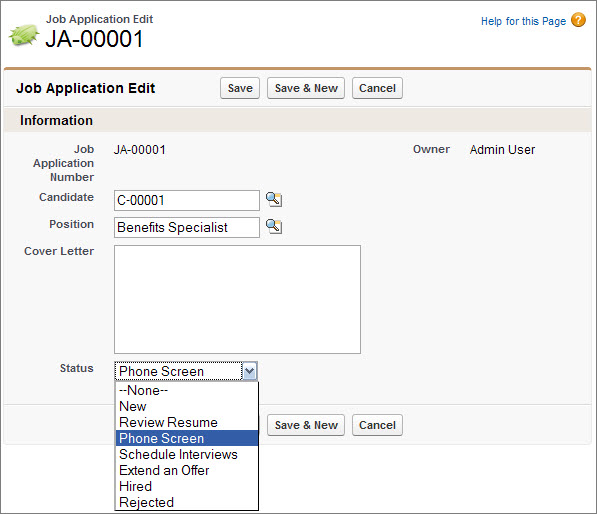Focus the Candidate input field
Screen dimensions: 597x514
pyautogui.click(x=187, y=200)
